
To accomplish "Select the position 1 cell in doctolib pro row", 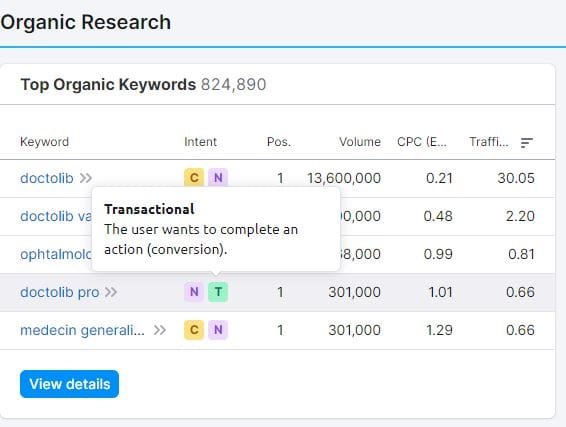I will (280, 292).
